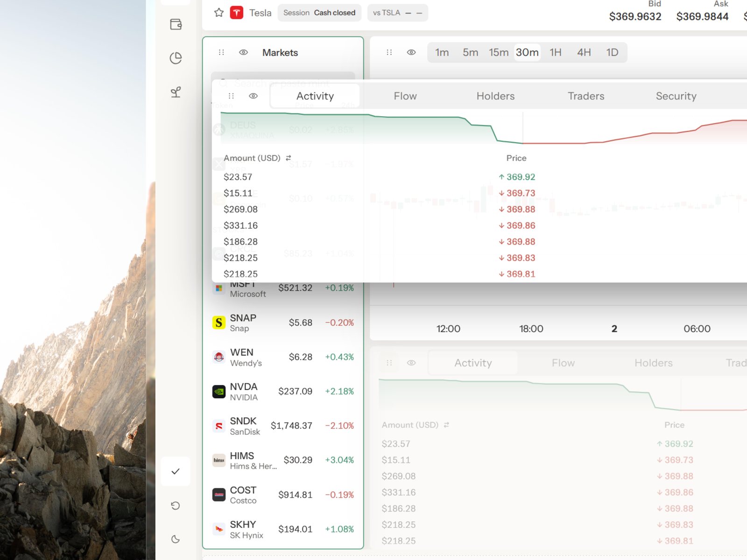The image size is (747, 560).
Task: Select the 1D timeframe
Action: click(x=612, y=52)
